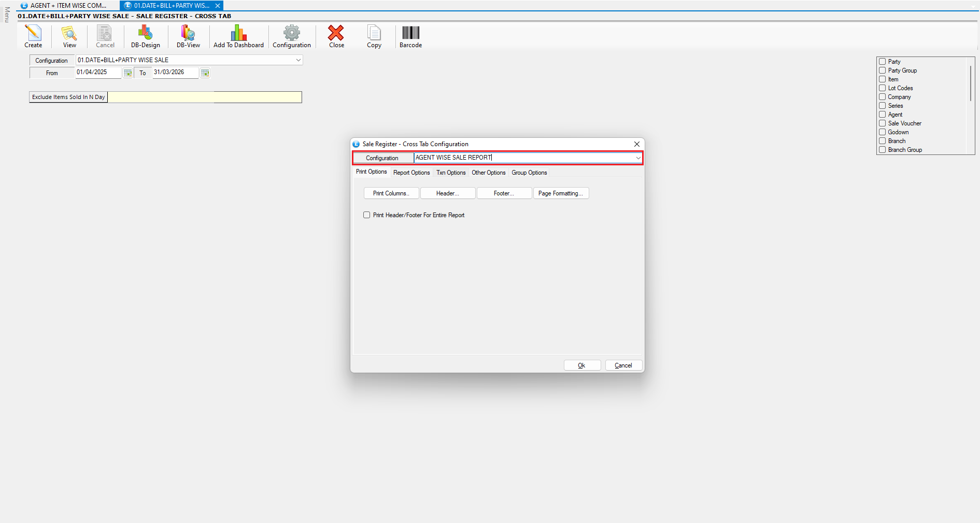Click the filter list vertical scrollbar

970,83
